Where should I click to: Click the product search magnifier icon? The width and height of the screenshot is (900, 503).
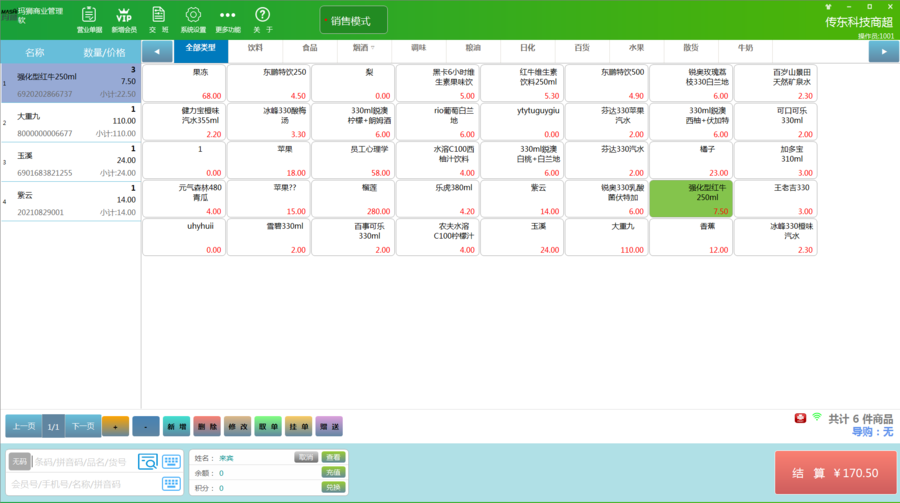(x=148, y=461)
